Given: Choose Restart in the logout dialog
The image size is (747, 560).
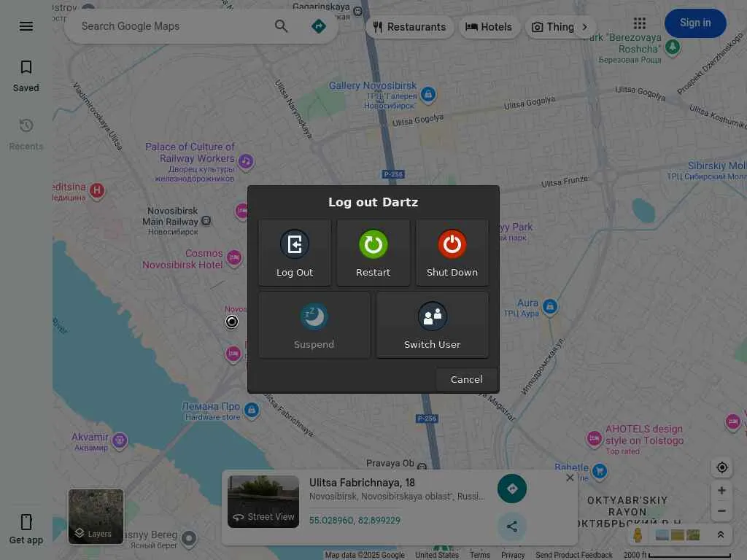Looking at the screenshot, I should pos(373,253).
